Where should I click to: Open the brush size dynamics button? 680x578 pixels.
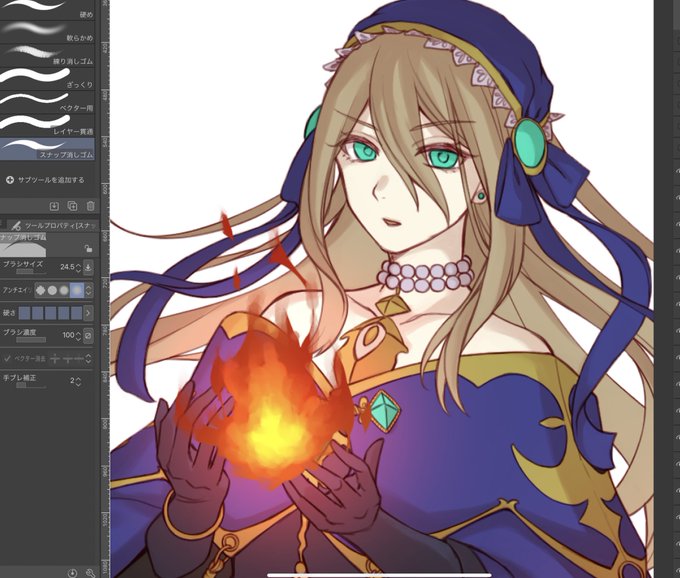[x=88, y=268]
